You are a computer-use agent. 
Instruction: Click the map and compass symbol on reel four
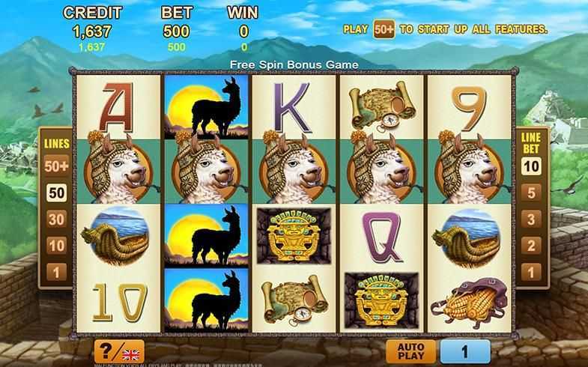click(381, 106)
